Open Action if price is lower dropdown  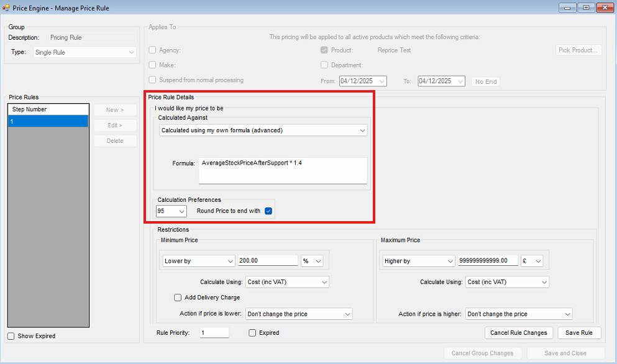299,314
